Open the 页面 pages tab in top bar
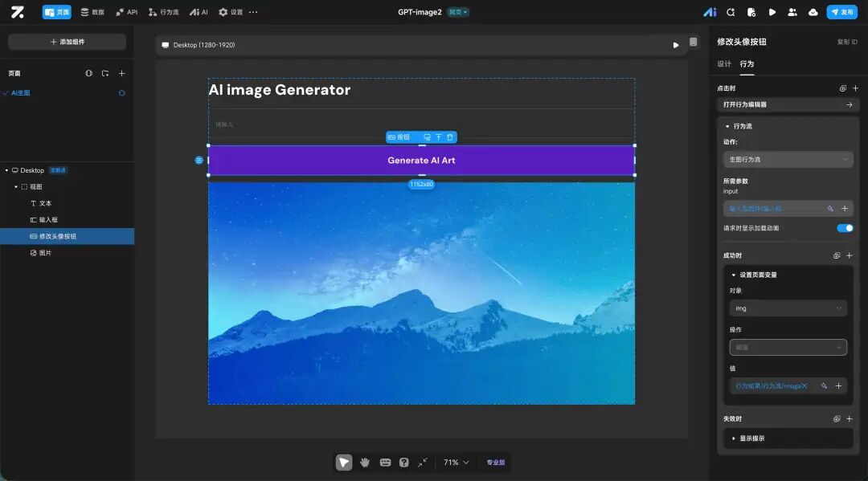The image size is (868, 481). click(56, 12)
